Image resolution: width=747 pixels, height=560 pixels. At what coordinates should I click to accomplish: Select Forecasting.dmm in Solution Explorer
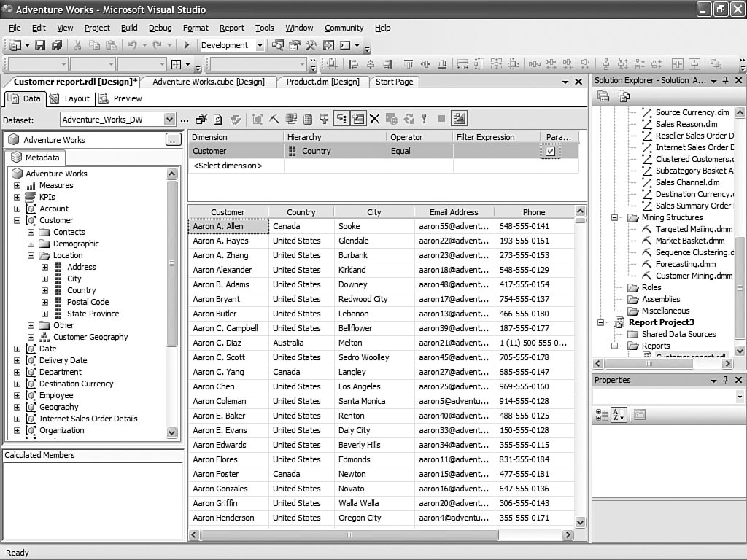point(686,264)
